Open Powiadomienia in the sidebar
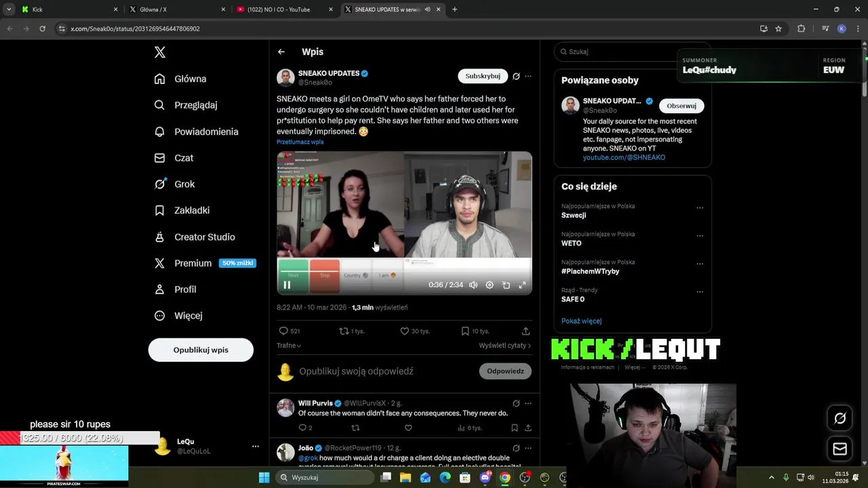868x488 pixels. 197,131
